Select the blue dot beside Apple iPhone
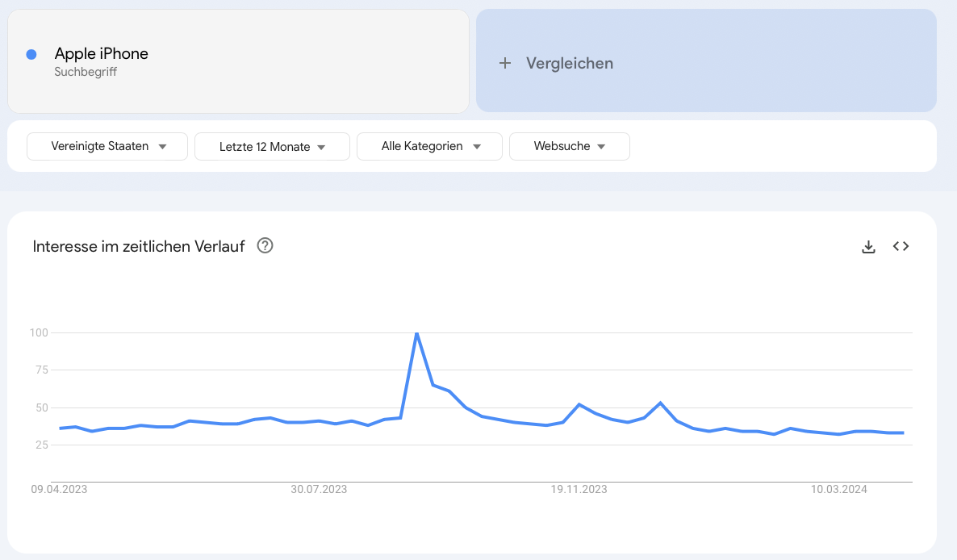The height and width of the screenshot is (560, 957). [31, 54]
